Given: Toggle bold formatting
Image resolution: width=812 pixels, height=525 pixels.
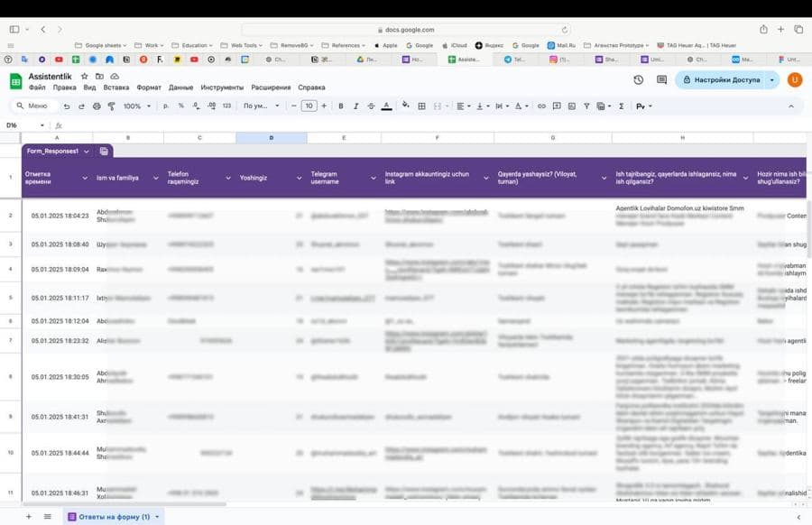Looking at the screenshot, I should pyautogui.click(x=341, y=106).
